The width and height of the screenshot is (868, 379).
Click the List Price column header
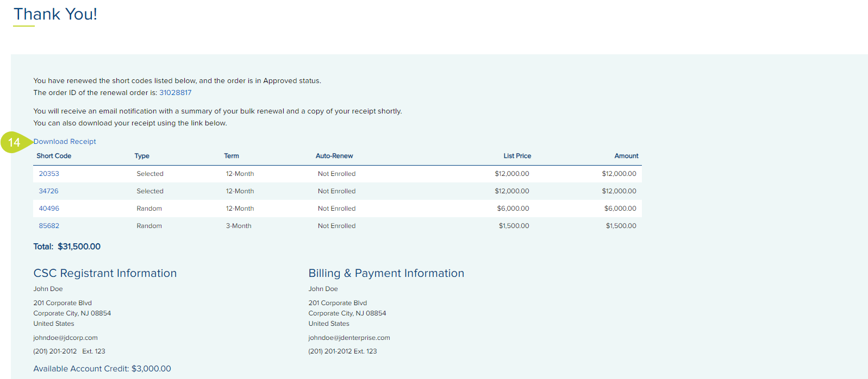pyautogui.click(x=517, y=156)
